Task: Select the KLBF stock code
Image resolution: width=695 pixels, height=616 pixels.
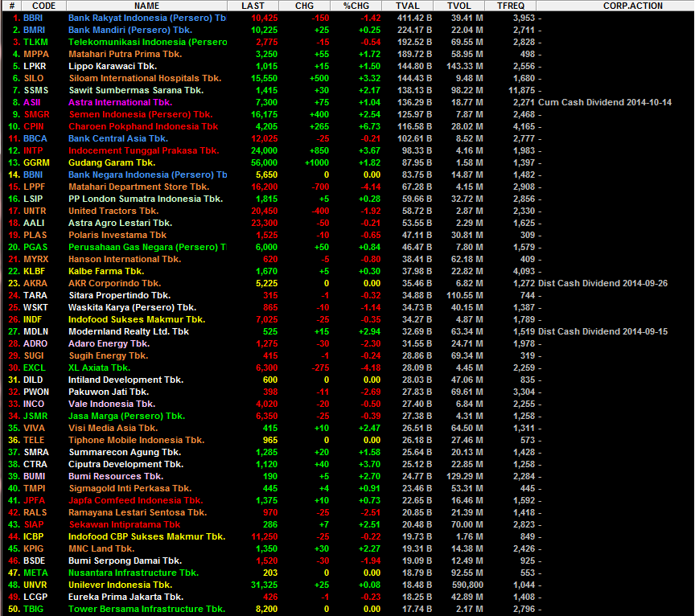Action: pos(34,271)
